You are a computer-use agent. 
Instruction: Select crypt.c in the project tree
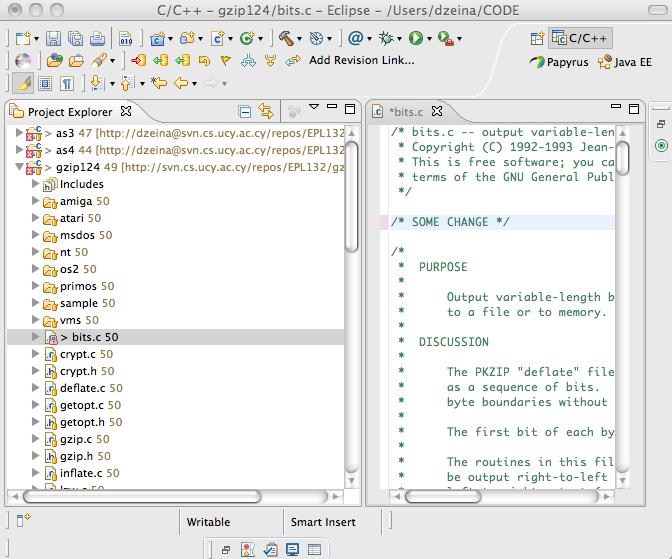point(79,354)
